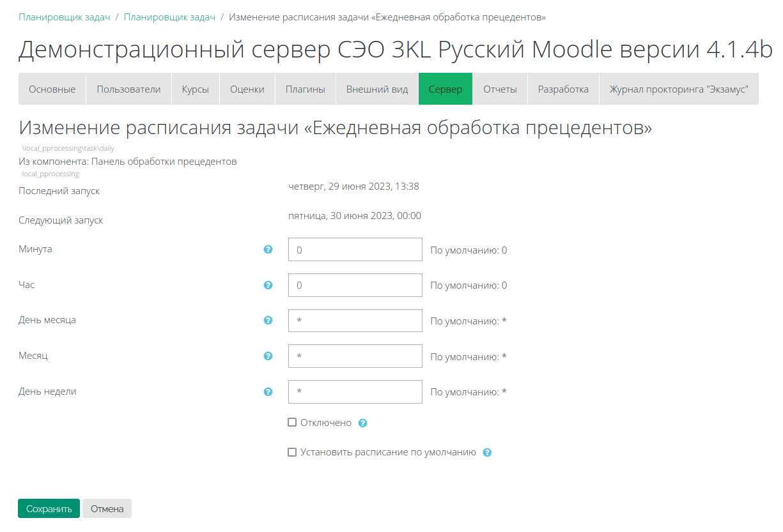Click Изменение расписания задачи page heading

336,128
